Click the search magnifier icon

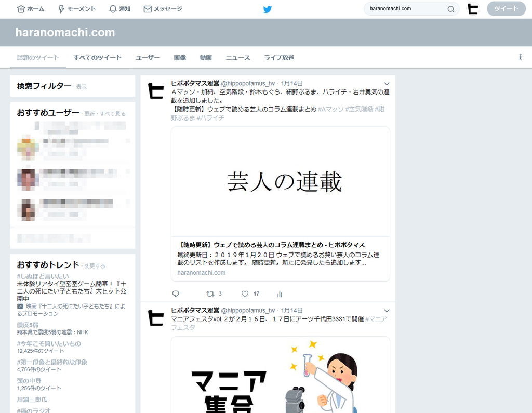point(450,9)
